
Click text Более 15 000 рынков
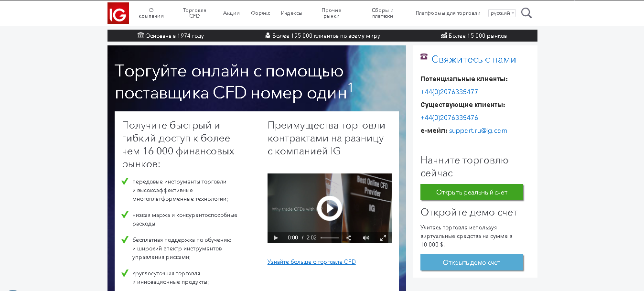(x=478, y=36)
